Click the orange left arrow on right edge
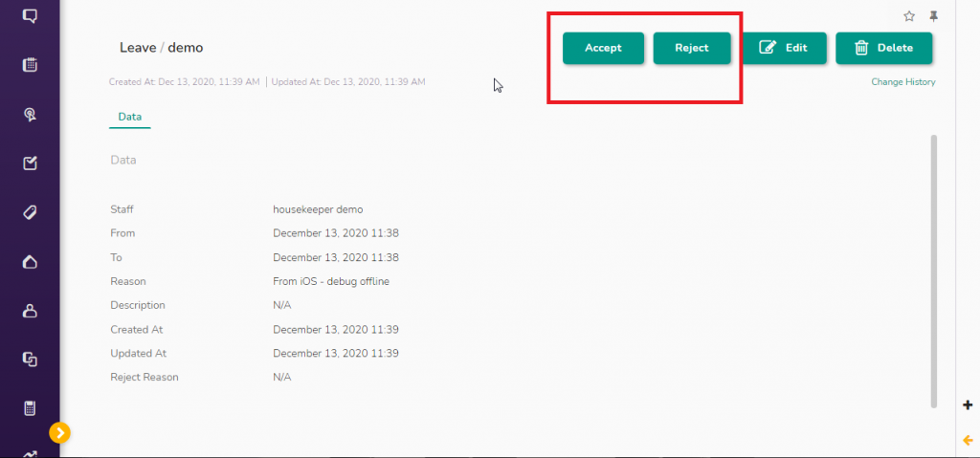980x458 pixels. [968, 439]
